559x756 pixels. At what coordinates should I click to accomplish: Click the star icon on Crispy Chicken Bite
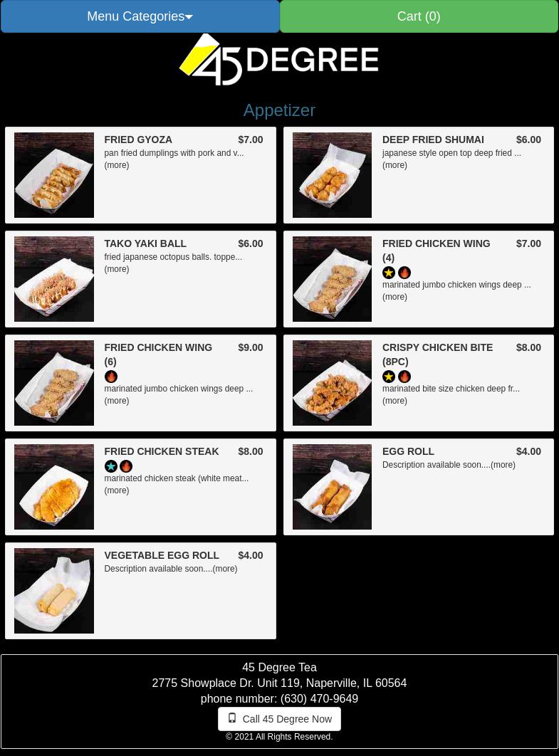(x=388, y=377)
